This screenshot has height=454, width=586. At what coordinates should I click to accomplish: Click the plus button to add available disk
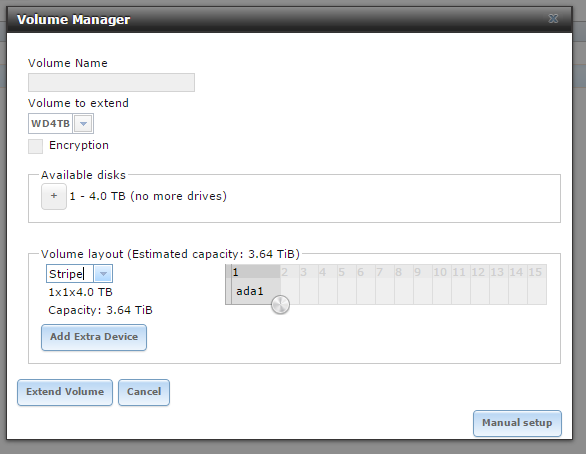(x=54, y=196)
